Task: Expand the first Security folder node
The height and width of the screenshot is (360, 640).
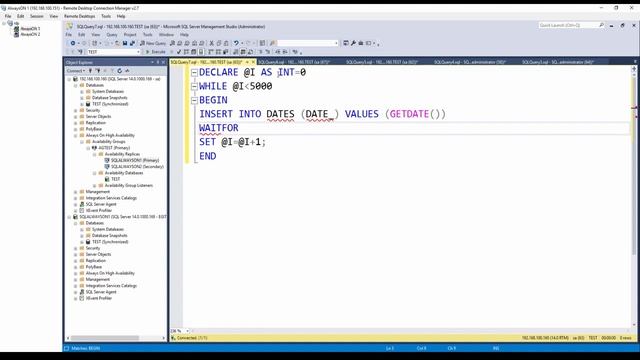Action: point(76,110)
